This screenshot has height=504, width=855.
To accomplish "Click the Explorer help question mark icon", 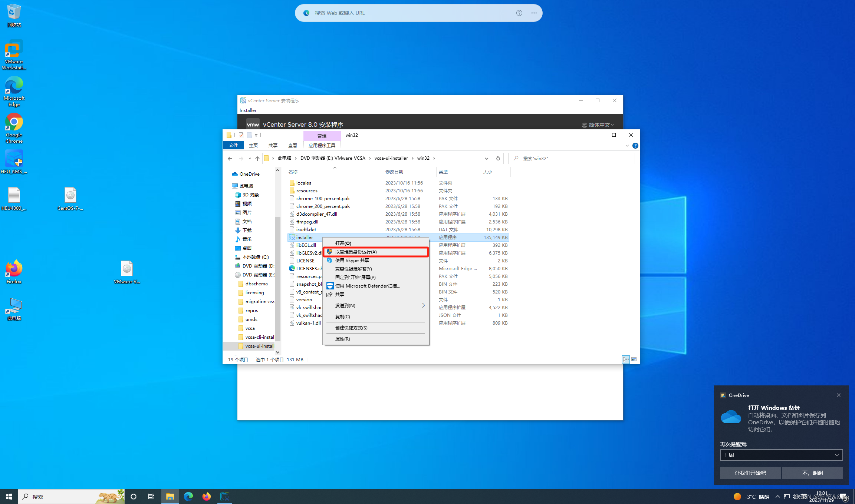I will pyautogui.click(x=635, y=146).
